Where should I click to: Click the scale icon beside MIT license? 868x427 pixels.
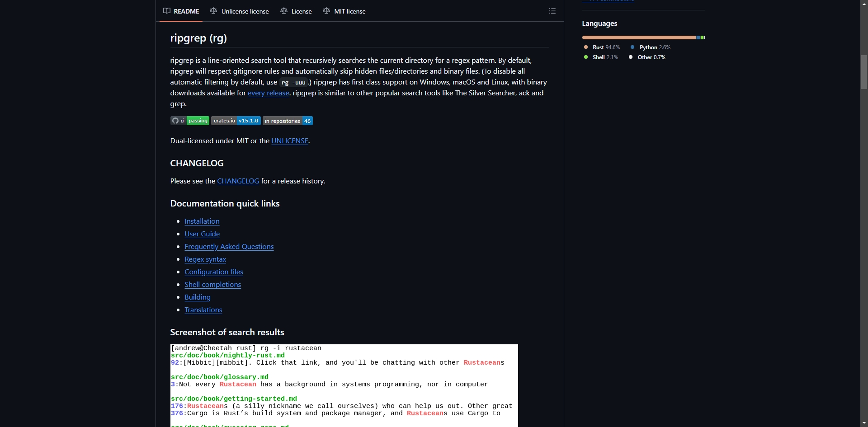pos(326,11)
